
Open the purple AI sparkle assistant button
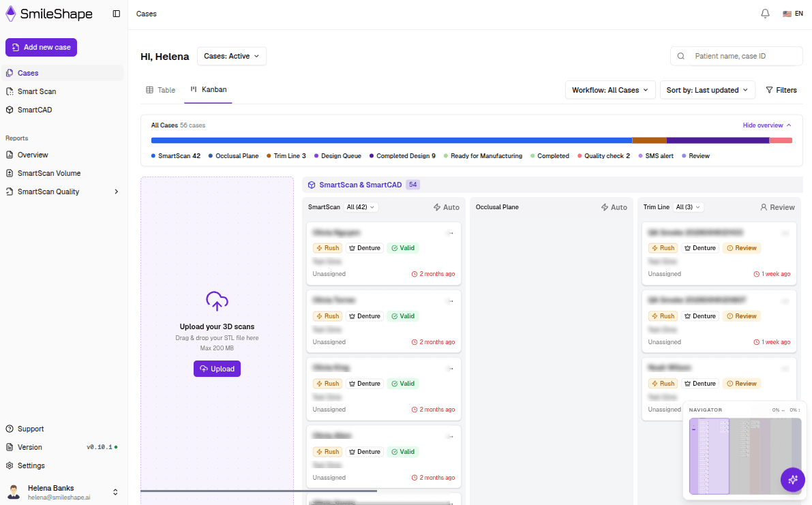pyautogui.click(x=792, y=480)
